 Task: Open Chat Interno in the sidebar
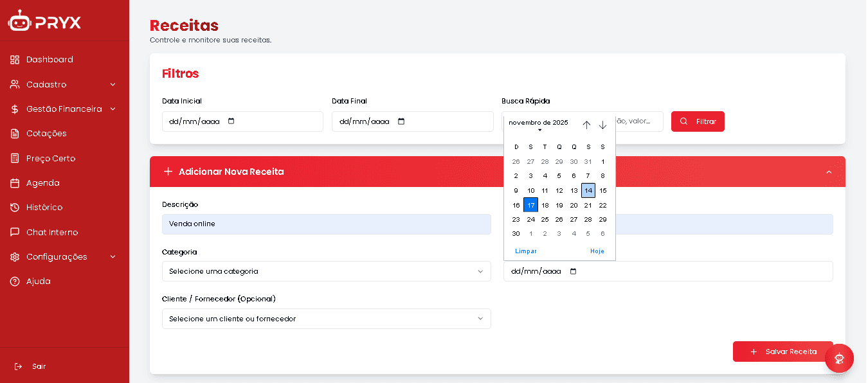pyautogui.click(x=51, y=232)
